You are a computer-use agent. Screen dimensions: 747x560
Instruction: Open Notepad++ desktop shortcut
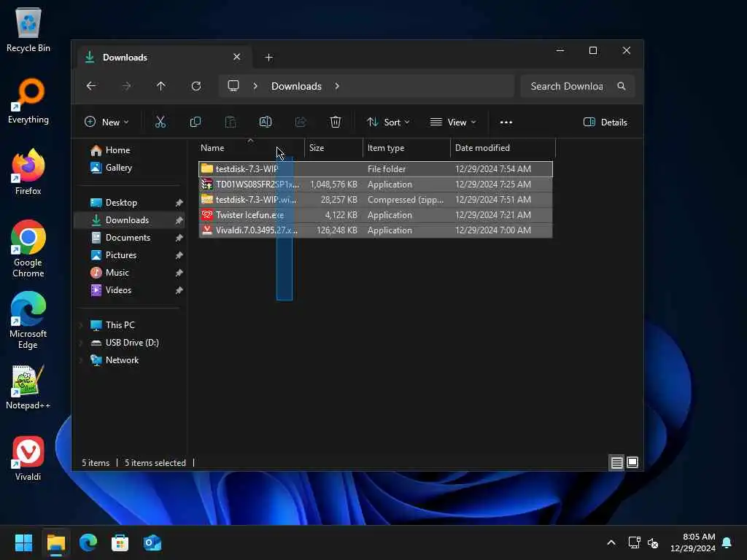28,388
